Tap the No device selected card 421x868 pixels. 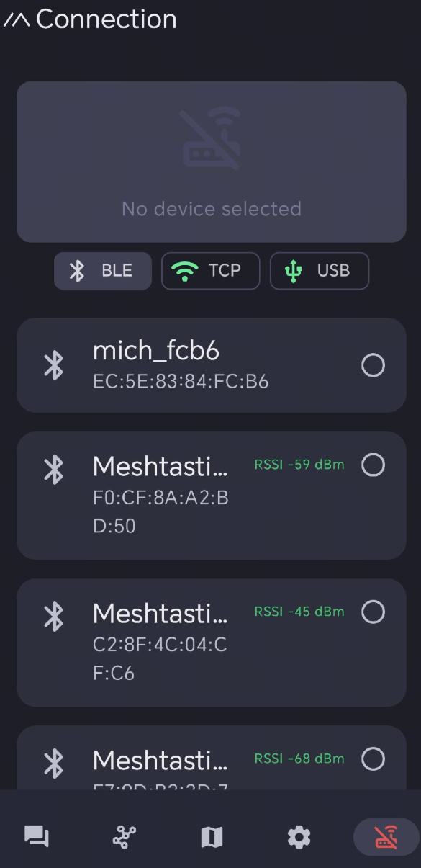pyautogui.click(x=212, y=161)
